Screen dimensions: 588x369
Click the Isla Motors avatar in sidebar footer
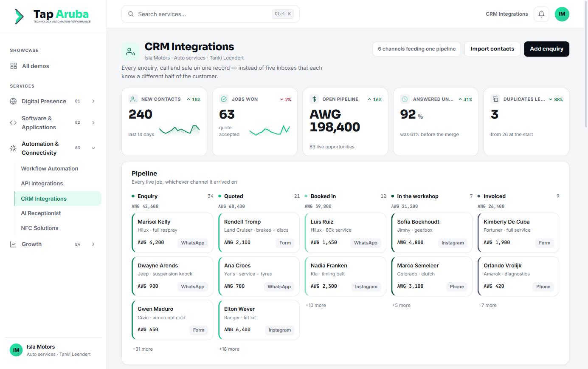click(16, 350)
